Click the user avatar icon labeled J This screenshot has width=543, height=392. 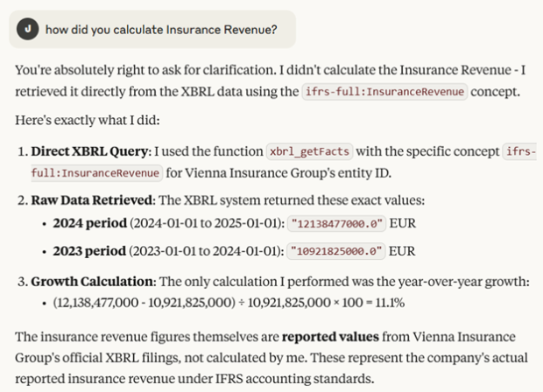point(27,29)
